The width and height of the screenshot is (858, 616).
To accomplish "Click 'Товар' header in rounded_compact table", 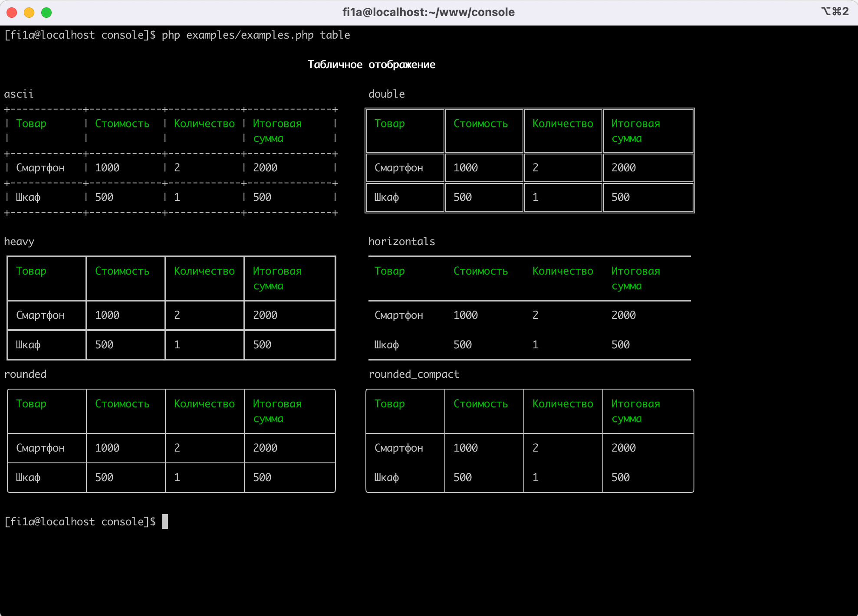I will pos(390,404).
